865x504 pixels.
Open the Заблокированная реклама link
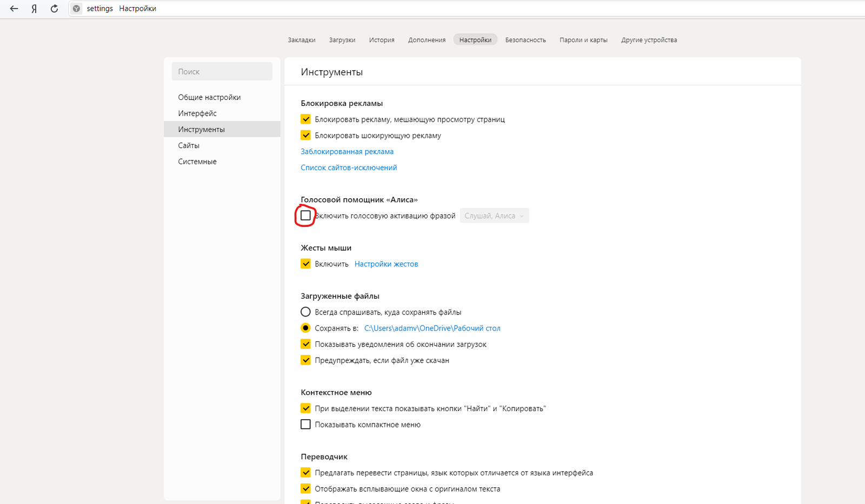tap(347, 152)
